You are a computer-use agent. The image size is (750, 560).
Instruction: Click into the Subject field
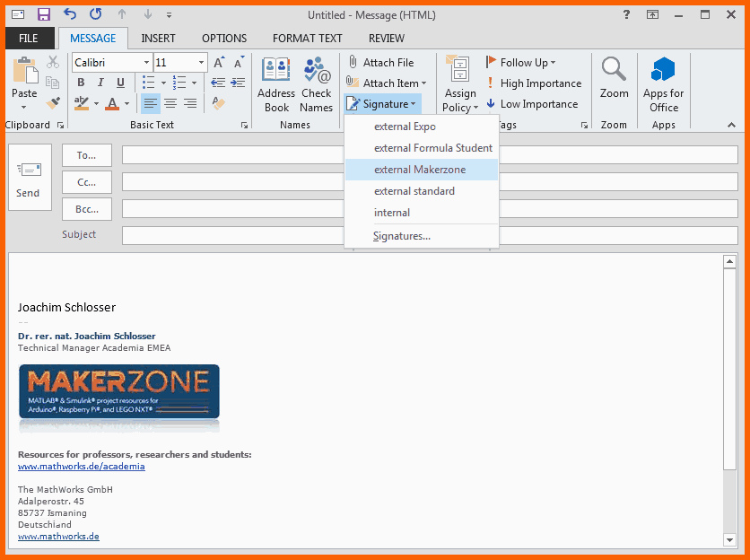(430, 235)
